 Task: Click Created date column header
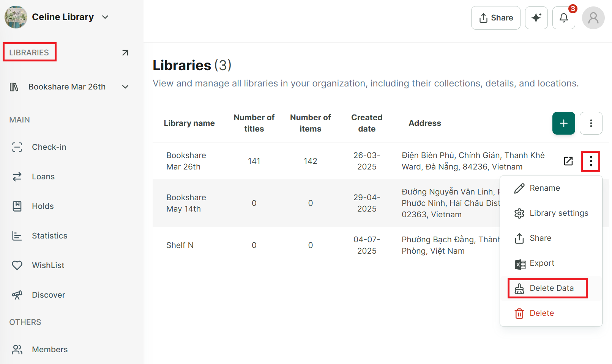[x=367, y=123]
